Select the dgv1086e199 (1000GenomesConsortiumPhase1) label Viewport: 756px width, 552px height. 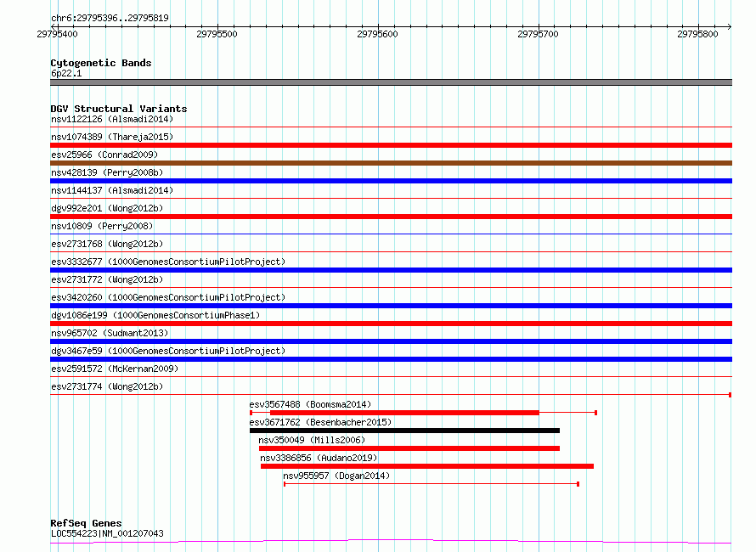[155, 315]
